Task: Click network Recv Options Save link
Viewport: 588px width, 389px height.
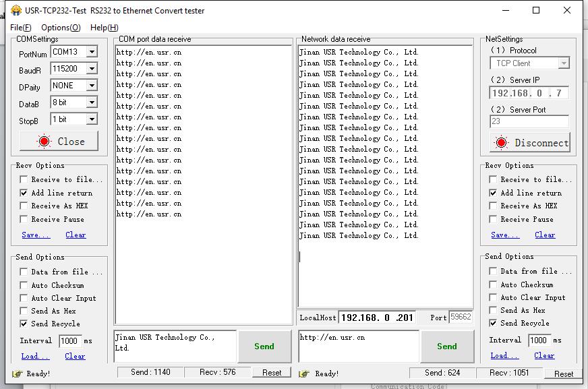Action: [505, 235]
